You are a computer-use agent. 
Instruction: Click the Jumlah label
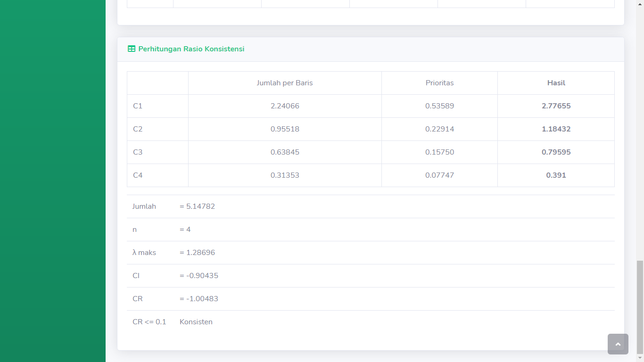pos(144,206)
